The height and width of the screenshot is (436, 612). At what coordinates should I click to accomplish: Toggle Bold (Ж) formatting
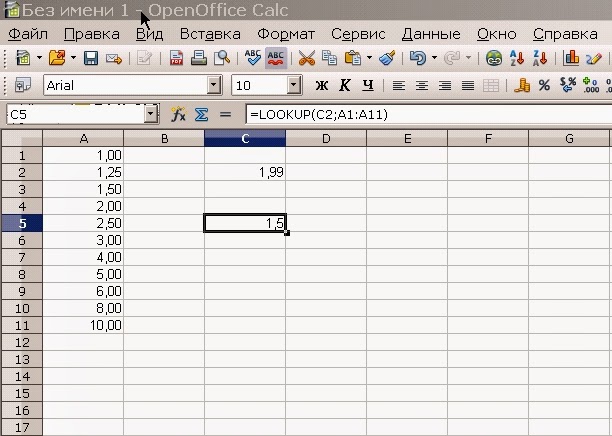click(322, 85)
